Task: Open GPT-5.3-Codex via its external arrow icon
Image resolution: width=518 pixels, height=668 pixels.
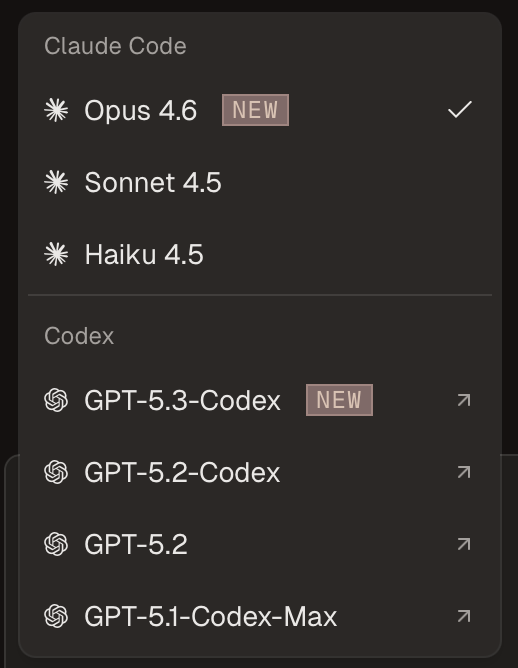Action: (464, 400)
